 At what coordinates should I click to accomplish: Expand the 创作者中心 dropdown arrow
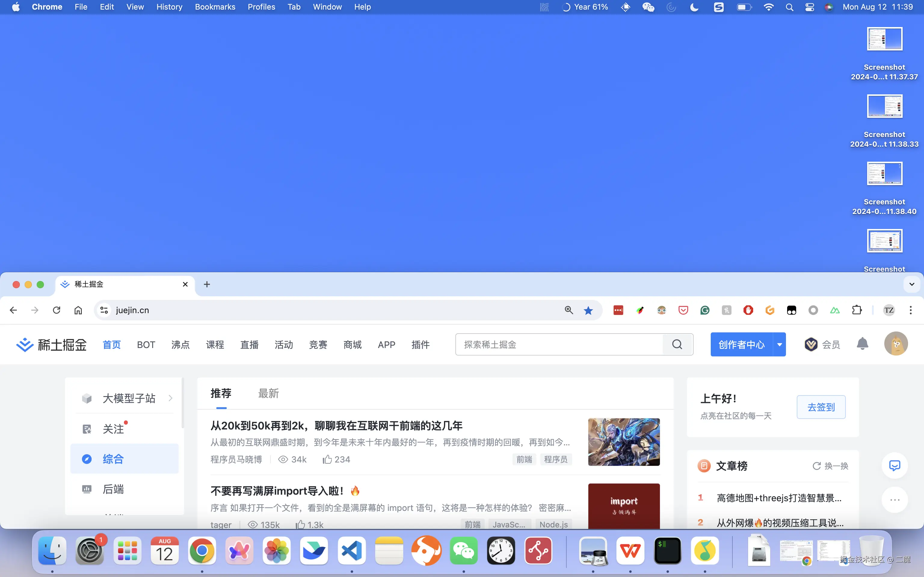point(780,344)
